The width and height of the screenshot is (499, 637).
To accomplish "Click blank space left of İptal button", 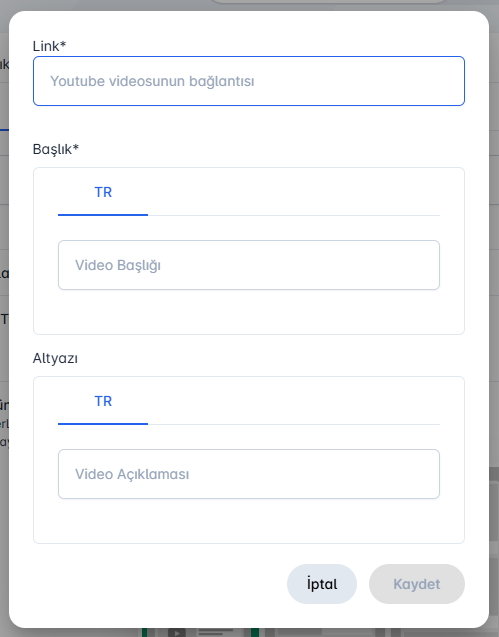I will (x=158, y=584).
